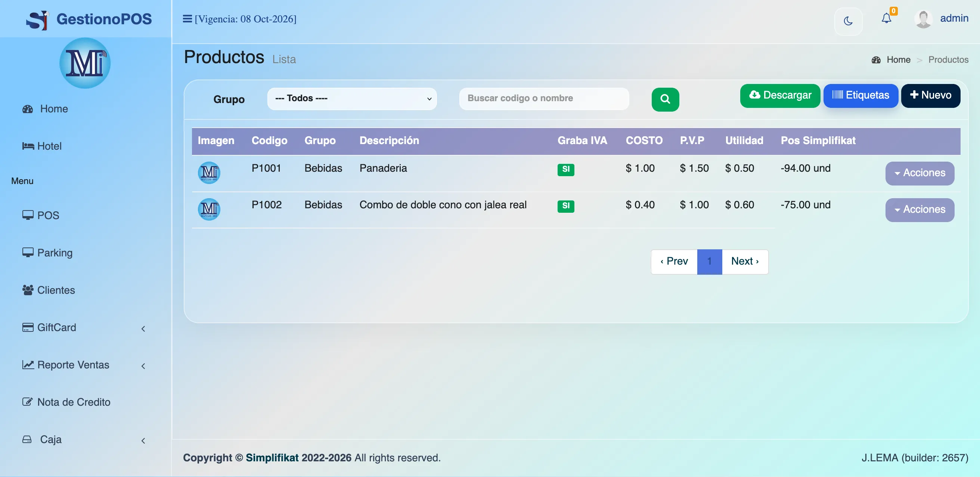Click the product image for P1002

click(209, 209)
